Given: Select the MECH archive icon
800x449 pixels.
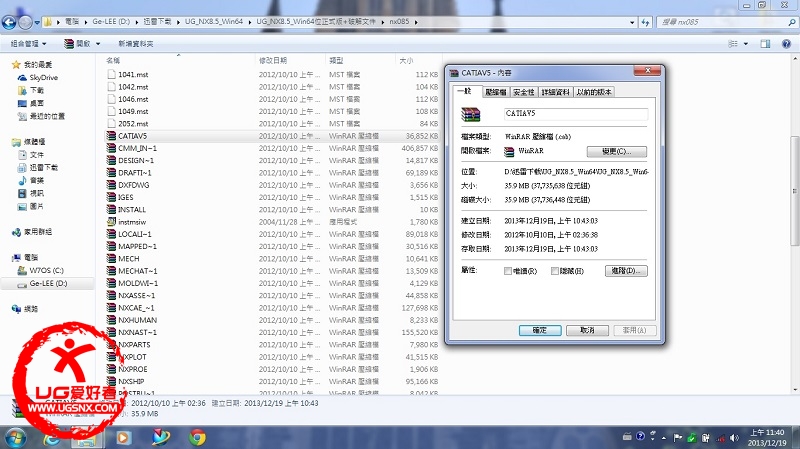Looking at the screenshot, I should pyautogui.click(x=111, y=259).
